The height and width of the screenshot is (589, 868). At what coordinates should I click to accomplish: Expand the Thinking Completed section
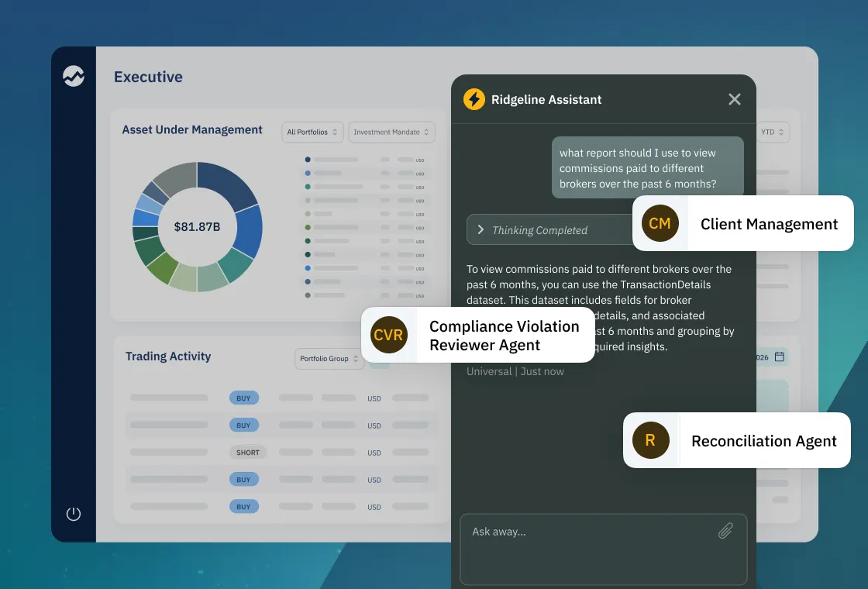tap(549, 229)
